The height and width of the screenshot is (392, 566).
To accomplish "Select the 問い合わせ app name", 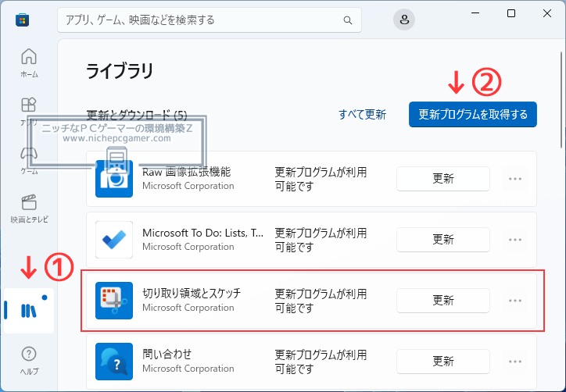I will (167, 355).
